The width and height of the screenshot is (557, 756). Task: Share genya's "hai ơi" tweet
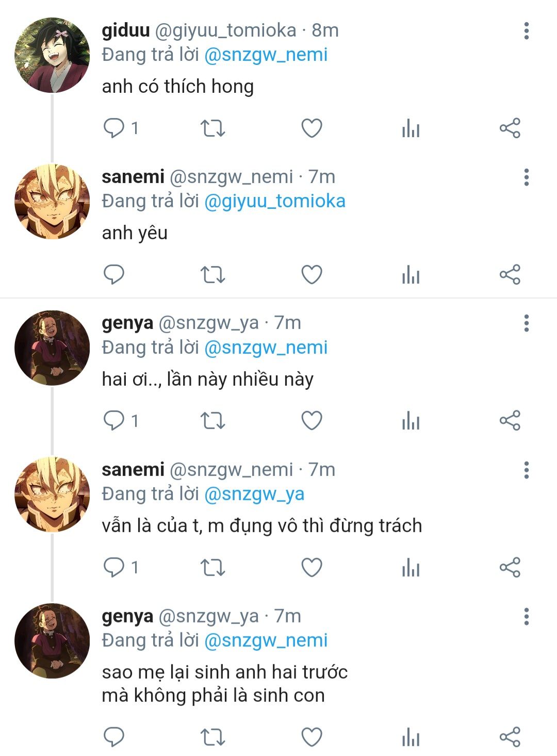click(510, 421)
